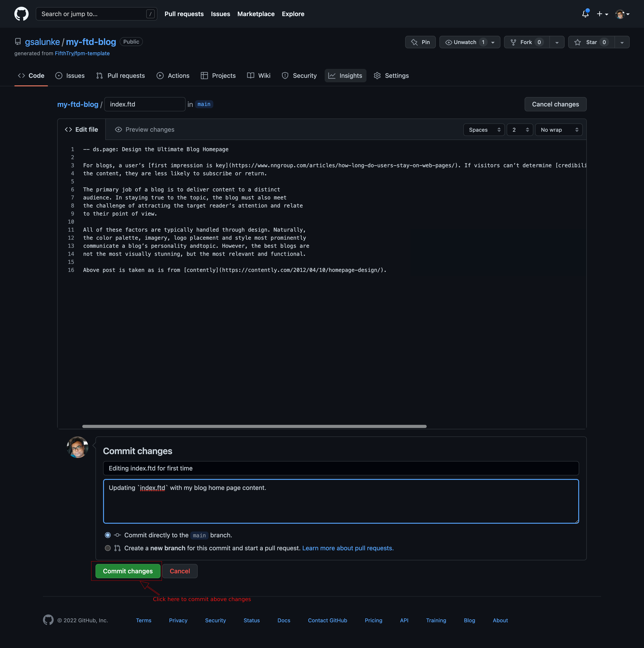Open the Insights tab
644x648 pixels.
pyautogui.click(x=345, y=76)
